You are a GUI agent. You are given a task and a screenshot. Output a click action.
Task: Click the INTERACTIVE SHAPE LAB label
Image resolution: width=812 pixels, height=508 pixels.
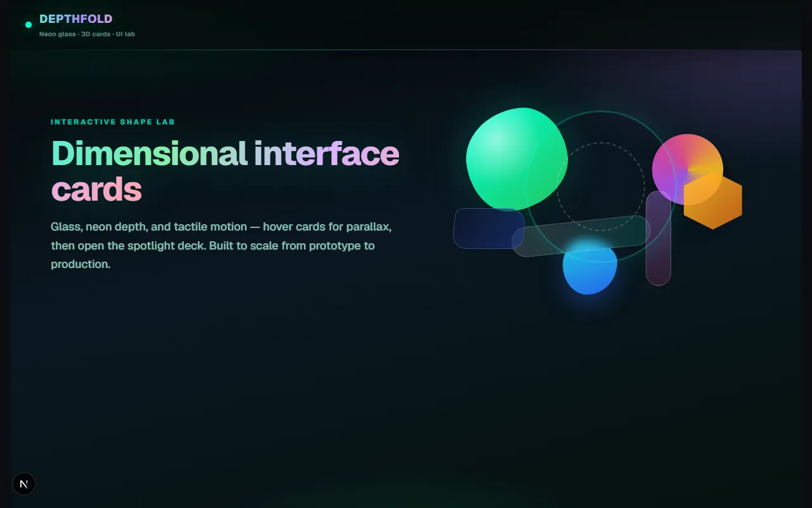[x=113, y=122]
